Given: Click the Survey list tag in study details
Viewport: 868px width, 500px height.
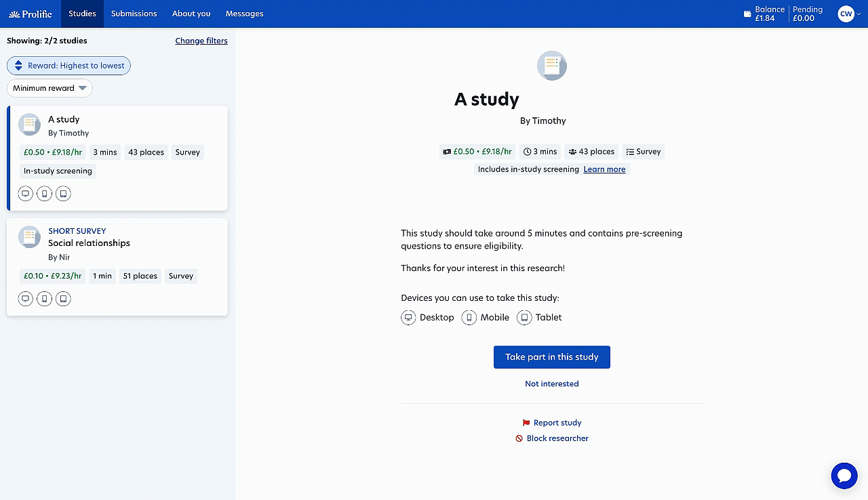Looking at the screenshot, I should tap(644, 152).
